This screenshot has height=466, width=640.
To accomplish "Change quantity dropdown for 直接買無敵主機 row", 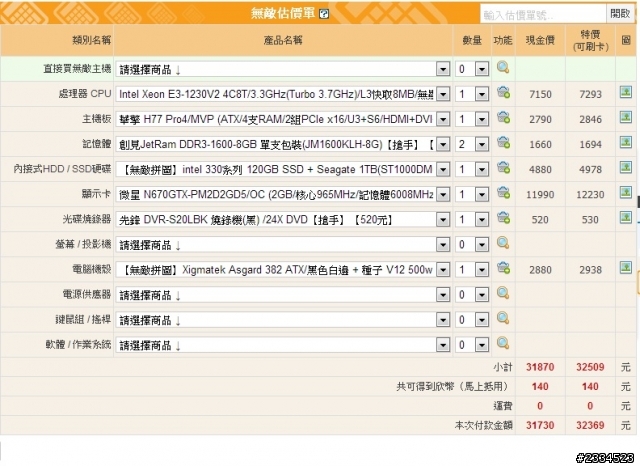I will (x=472, y=69).
